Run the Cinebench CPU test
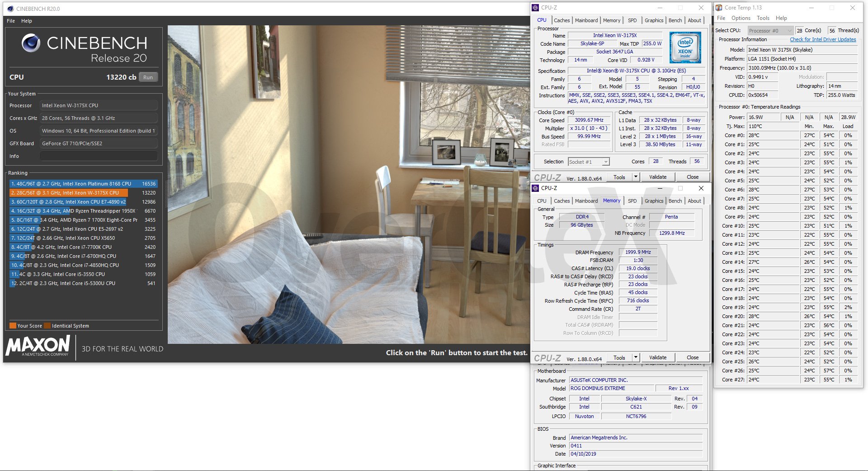868x471 pixels. [x=148, y=77]
